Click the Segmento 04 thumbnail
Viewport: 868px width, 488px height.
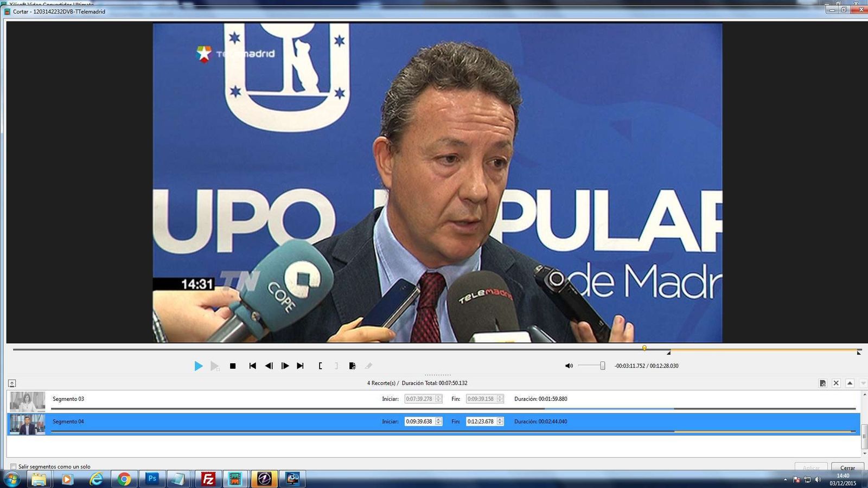click(x=27, y=424)
